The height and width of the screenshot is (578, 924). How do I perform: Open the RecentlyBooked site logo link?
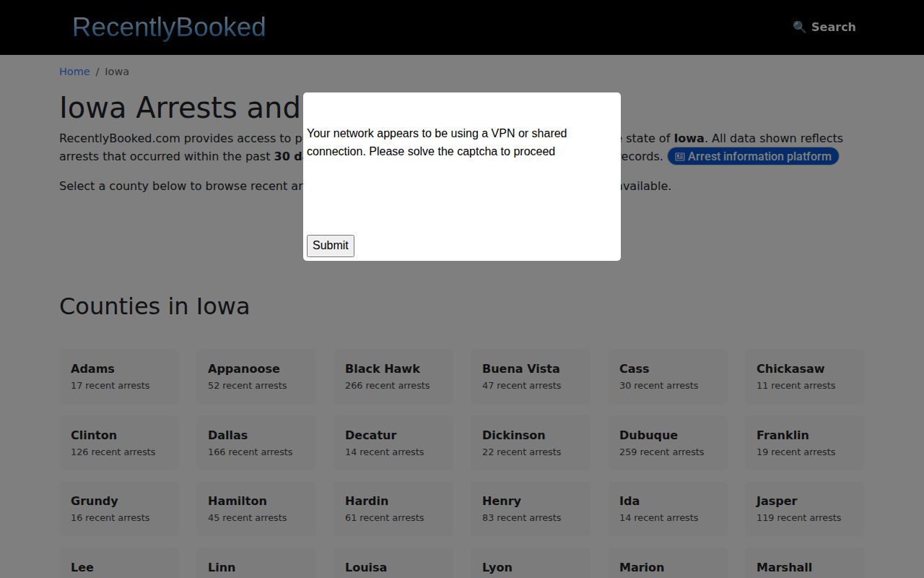169,27
